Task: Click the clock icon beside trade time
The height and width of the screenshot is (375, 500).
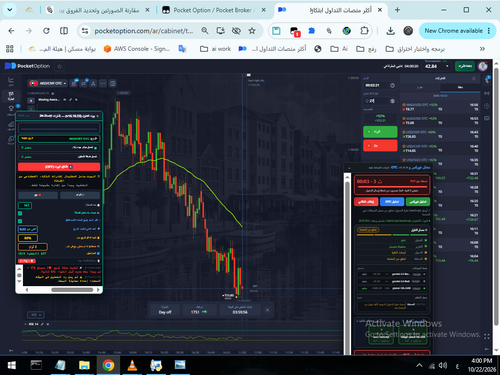Action: tap(393, 85)
